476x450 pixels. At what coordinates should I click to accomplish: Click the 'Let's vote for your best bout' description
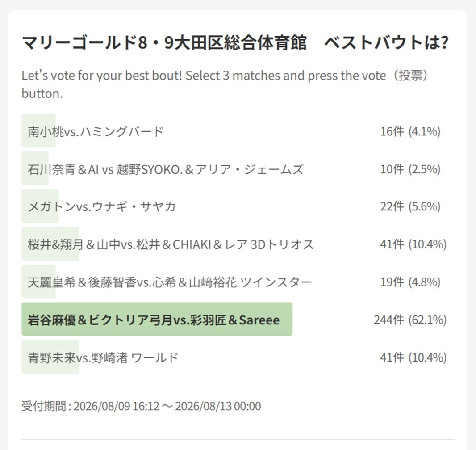point(225,84)
